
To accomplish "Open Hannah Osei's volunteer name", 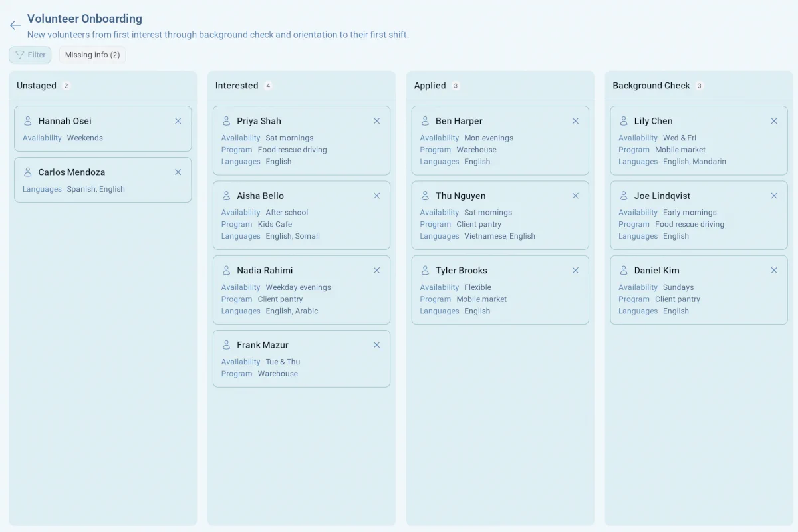I will [x=65, y=121].
